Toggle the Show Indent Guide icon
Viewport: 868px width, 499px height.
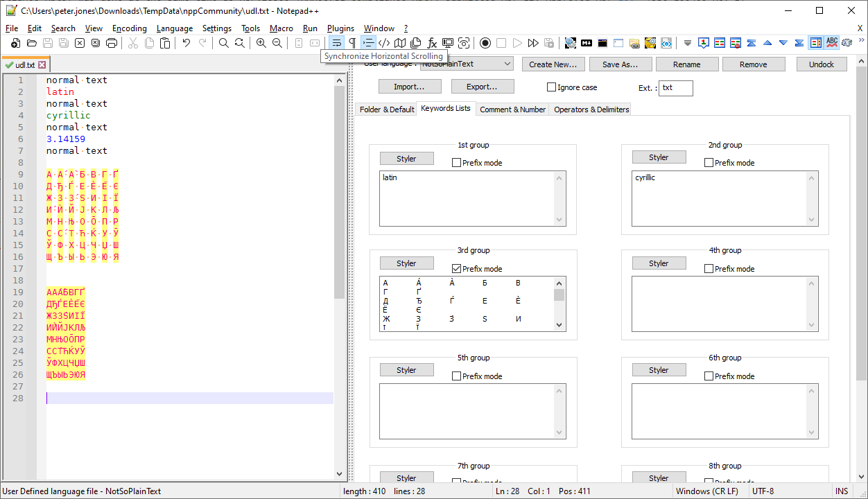click(x=368, y=43)
